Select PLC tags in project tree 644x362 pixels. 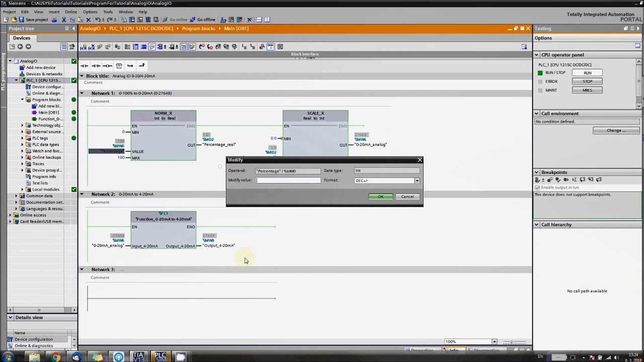click(x=40, y=138)
